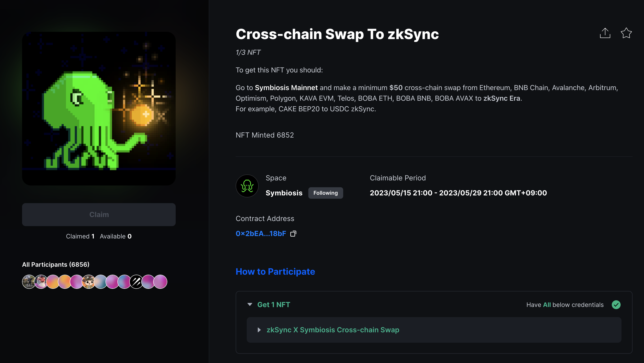The width and height of the screenshot is (644, 363).
Task: Open the first participant avatar
Action: 29,282
